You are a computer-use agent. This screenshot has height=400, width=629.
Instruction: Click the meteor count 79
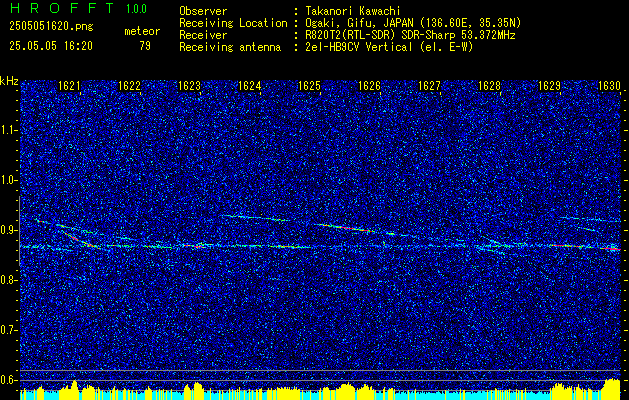click(145, 46)
